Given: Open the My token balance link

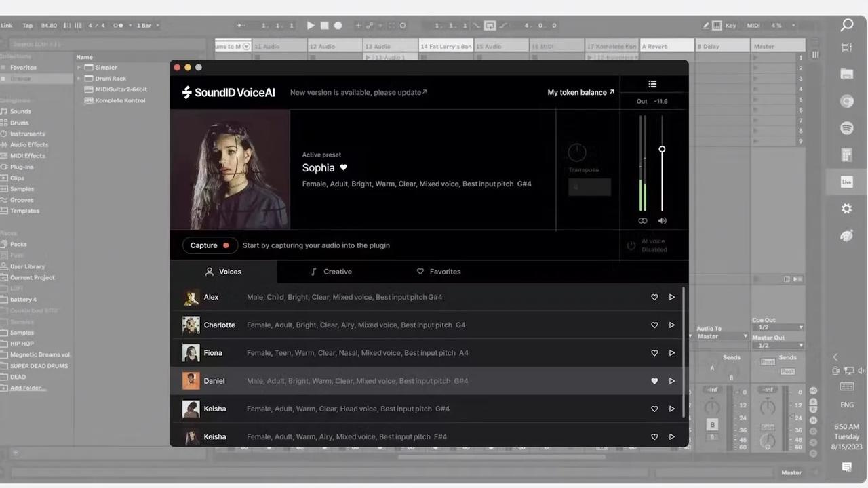Looking at the screenshot, I should point(581,92).
